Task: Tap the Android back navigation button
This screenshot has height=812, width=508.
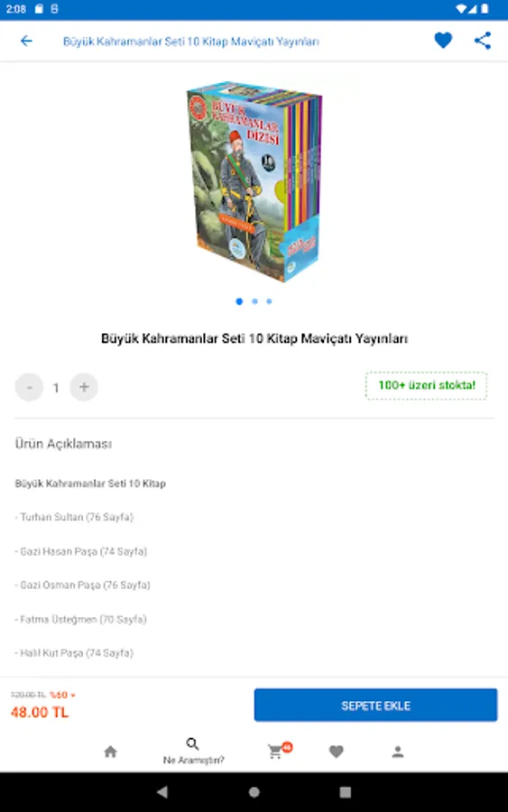Action: [162, 792]
